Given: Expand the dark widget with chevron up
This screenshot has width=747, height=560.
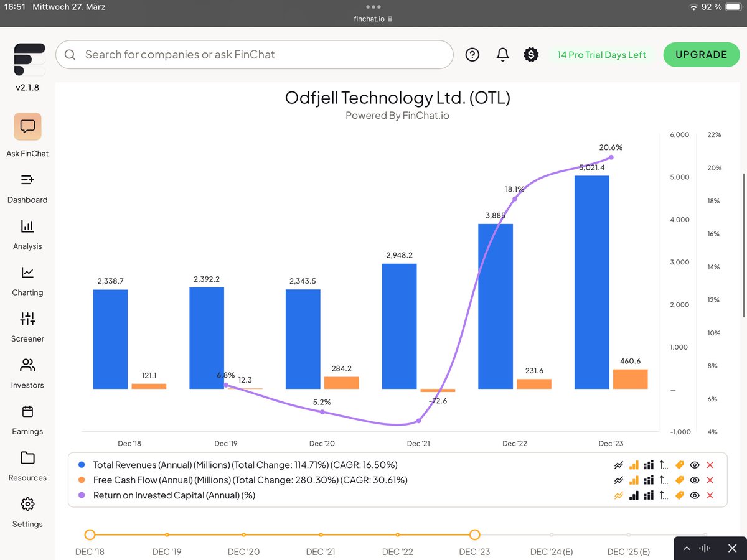Looking at the screenshot, I should click(x=687, y=548).
